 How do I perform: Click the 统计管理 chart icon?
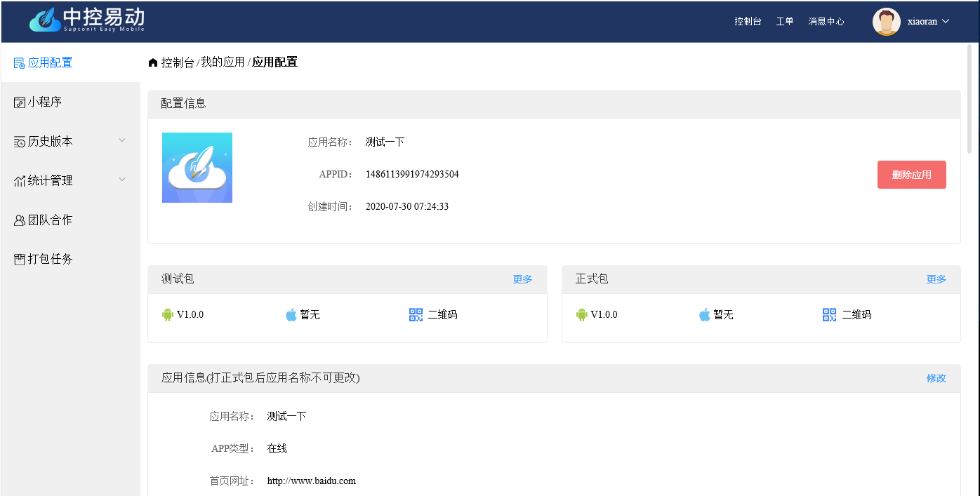coord(20,181)
